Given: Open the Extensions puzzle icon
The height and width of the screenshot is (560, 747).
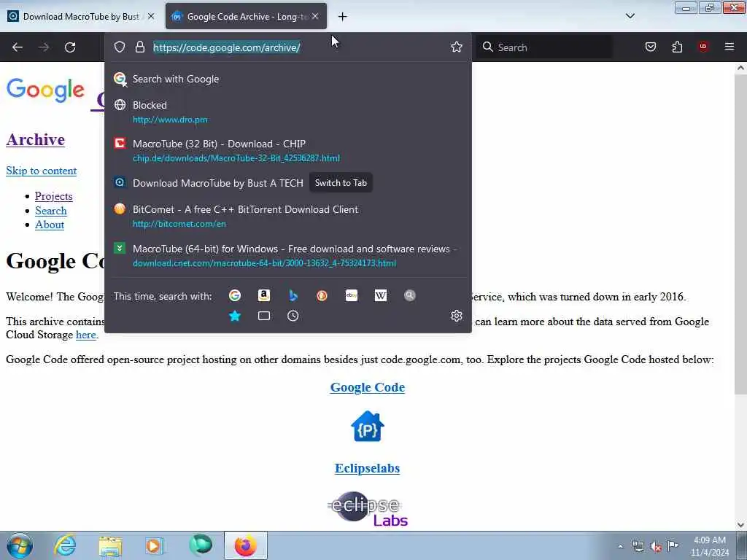Looking at the screenshot, I should click(677, 47).
